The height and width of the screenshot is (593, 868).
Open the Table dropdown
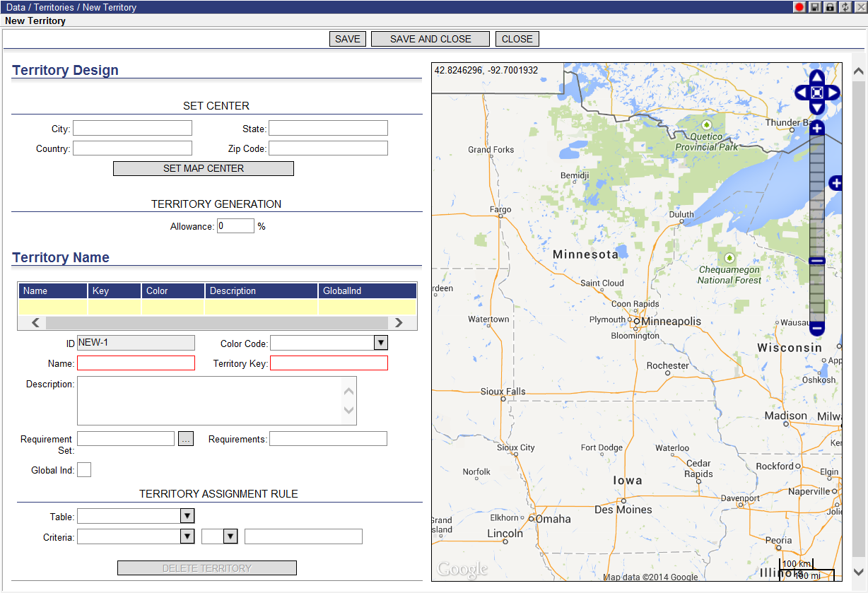coord(187,516)
